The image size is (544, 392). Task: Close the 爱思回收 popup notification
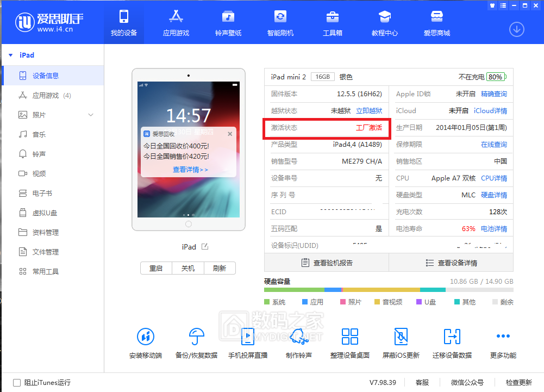[x=230, y=134]
